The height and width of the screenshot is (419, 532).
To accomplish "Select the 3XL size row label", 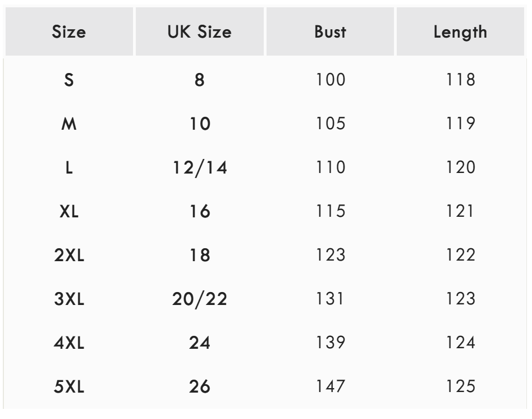I will [x=68, y=299].
